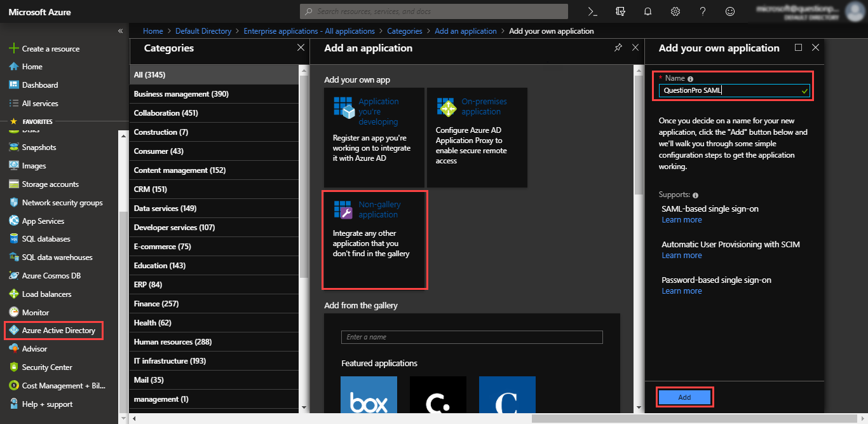Click the SQL databases icon
The image size is (868, 424).
14,238
